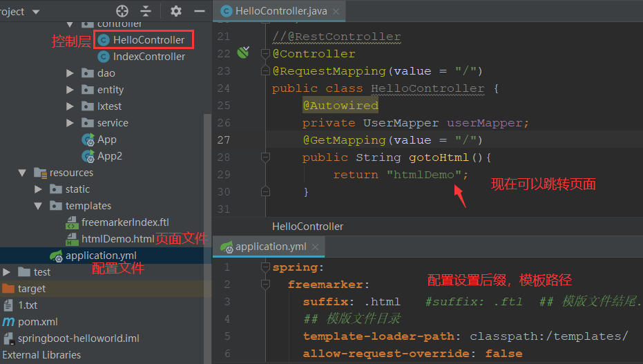Click the resources folder icon
The width and height of the screenshot is (643, 364).
point(40,173)
